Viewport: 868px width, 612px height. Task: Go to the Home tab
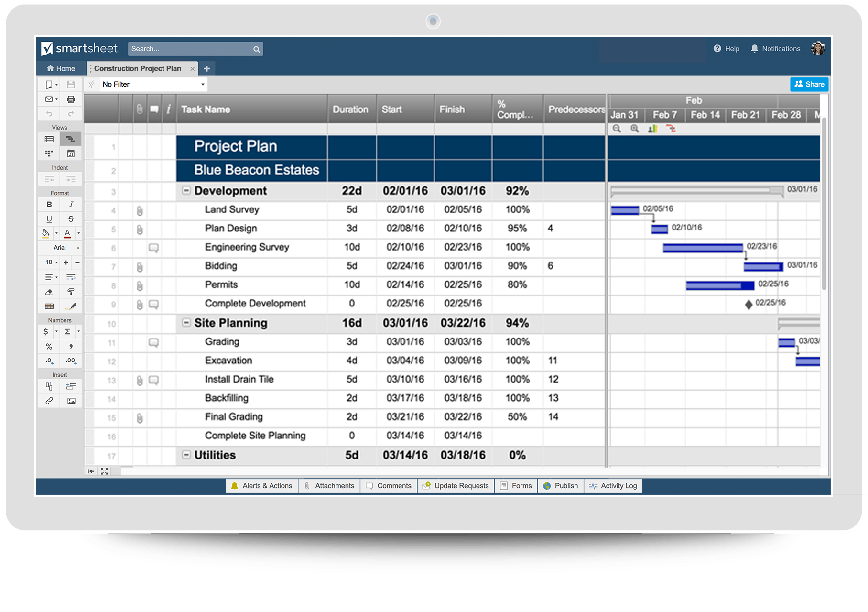click(x=61, y=68)
